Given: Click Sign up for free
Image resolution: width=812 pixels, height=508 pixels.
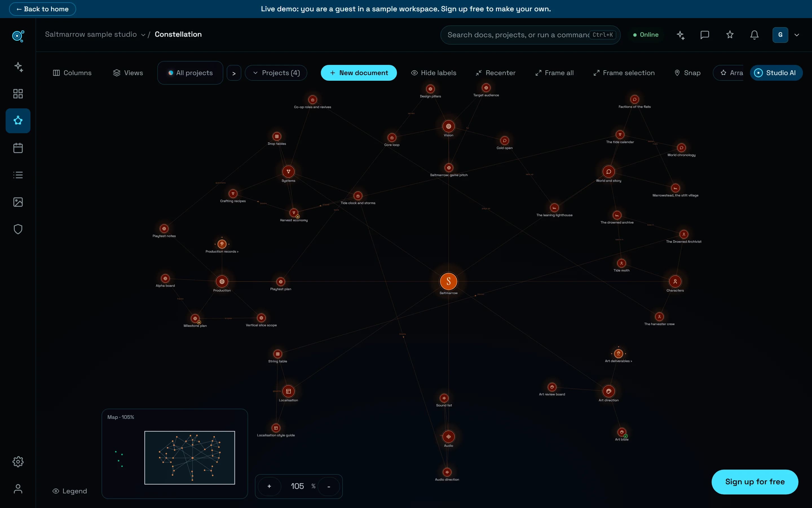Looking at the screenshot, I should coord(755,482).
